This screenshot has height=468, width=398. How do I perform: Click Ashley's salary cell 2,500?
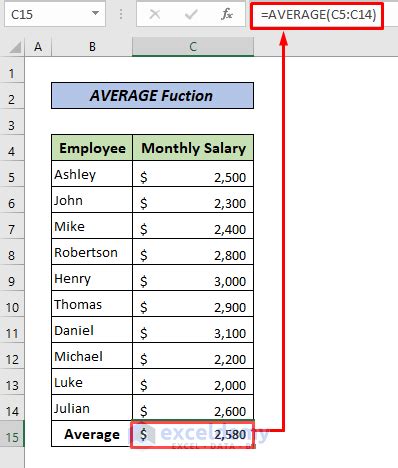(x=193, y=174)
